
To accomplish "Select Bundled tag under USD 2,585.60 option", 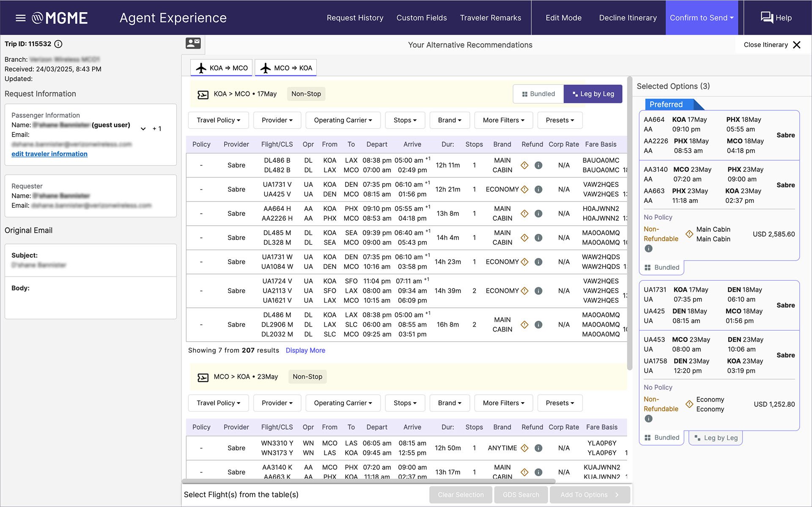I will point(662,267).
